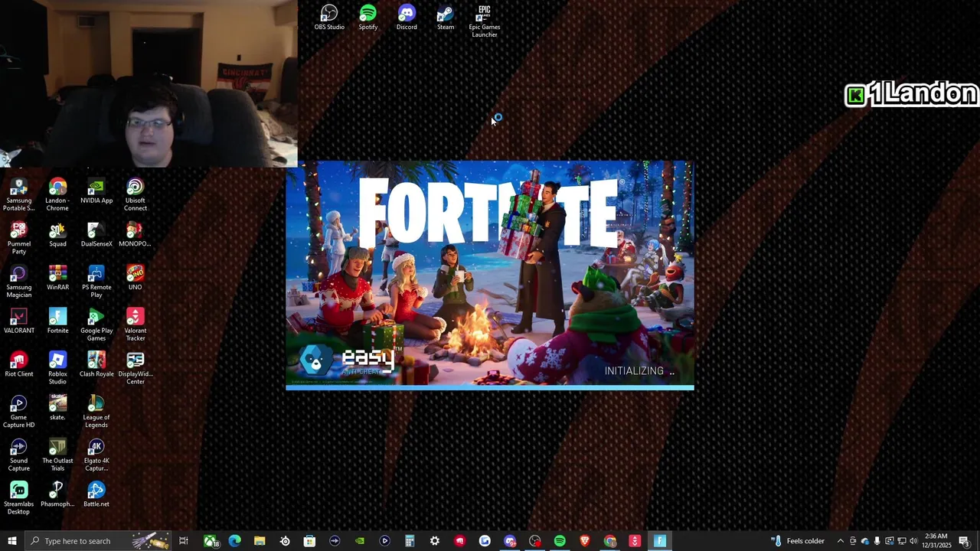The image size is (980, 551).
Task: Select the Fortnite desktop shortcut icon
Action: point(57,321)
